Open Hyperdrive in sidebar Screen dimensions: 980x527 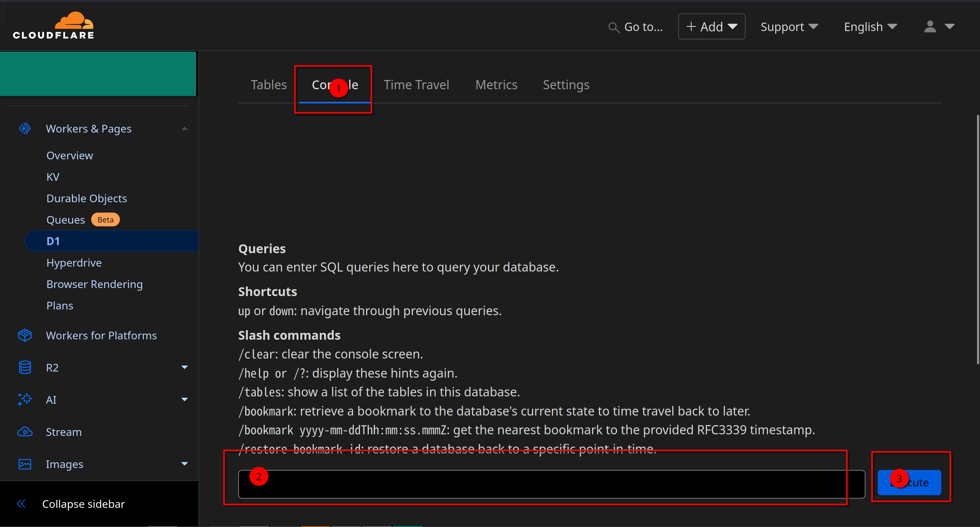[x=74, y=263]
